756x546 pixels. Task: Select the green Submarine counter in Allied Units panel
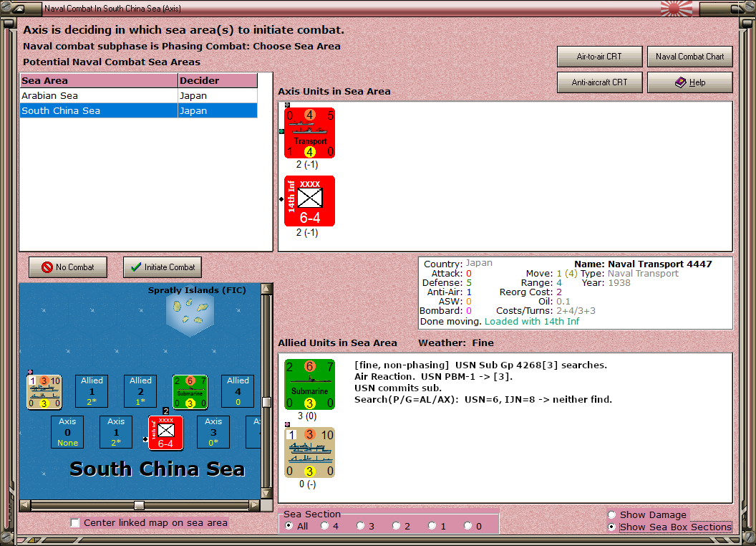click(309, 384)
